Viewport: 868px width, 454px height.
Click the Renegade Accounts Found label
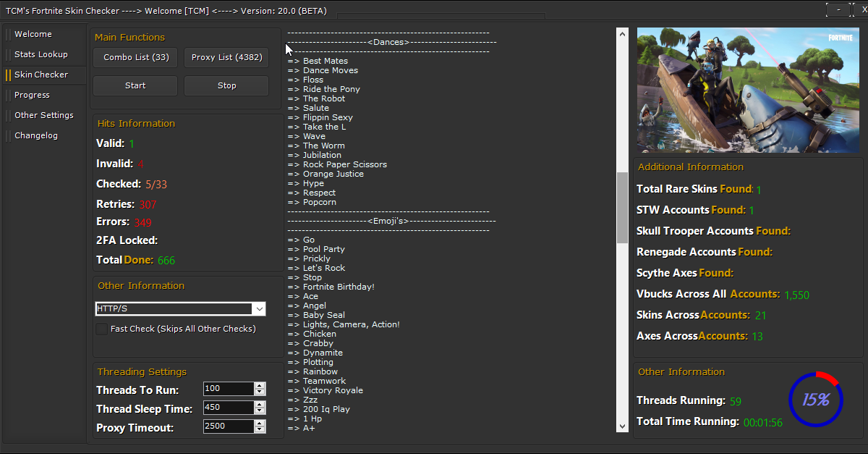pos(705,252)
